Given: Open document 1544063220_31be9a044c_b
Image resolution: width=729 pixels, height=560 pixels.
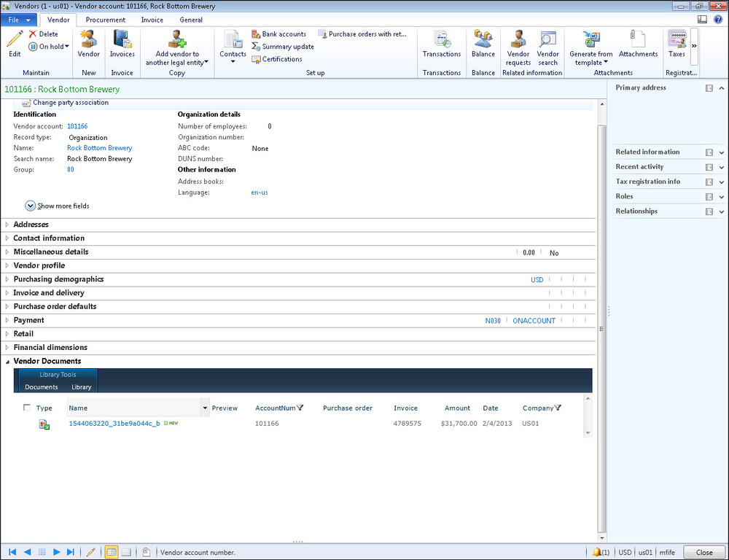Looking at the screenshot, I should (x=114, y=423).
